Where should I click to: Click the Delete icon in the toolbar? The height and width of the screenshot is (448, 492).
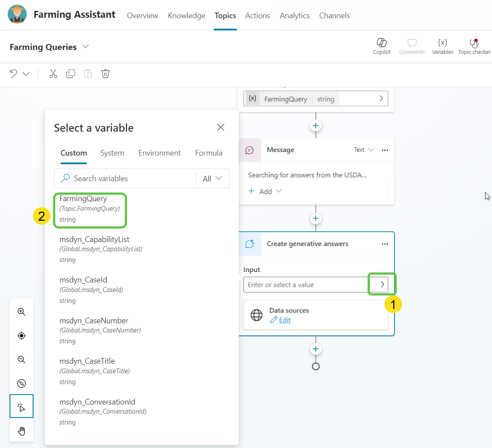105,74
